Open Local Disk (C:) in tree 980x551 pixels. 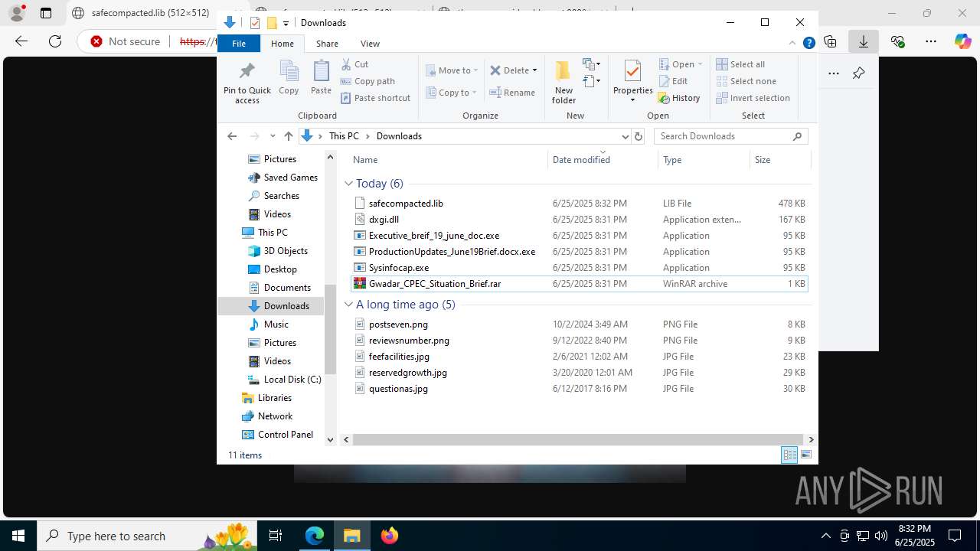(x=285, y=380)
